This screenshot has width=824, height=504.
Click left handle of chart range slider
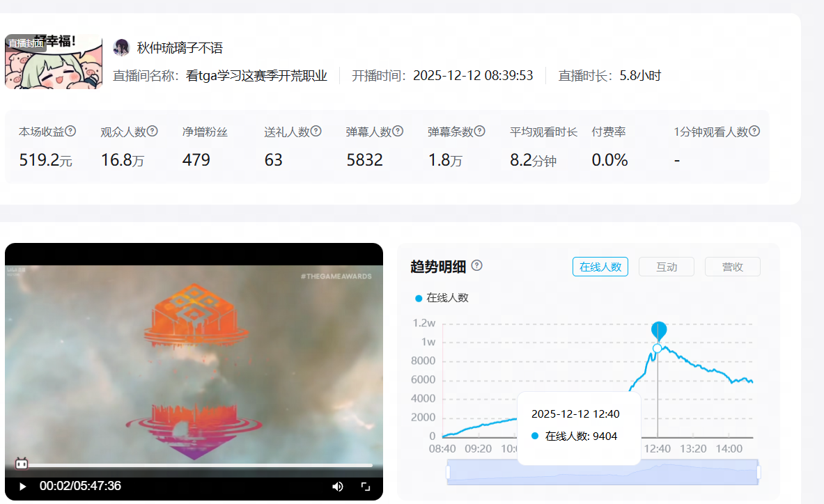[448, 473]
